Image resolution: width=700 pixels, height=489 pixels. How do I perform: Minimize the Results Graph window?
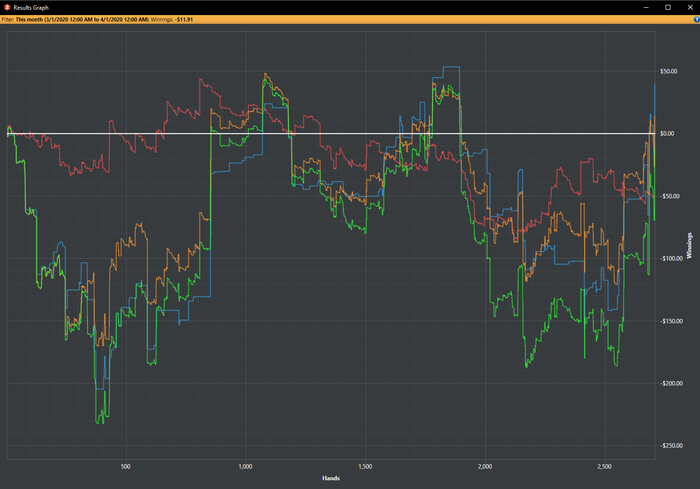point(646,7)
